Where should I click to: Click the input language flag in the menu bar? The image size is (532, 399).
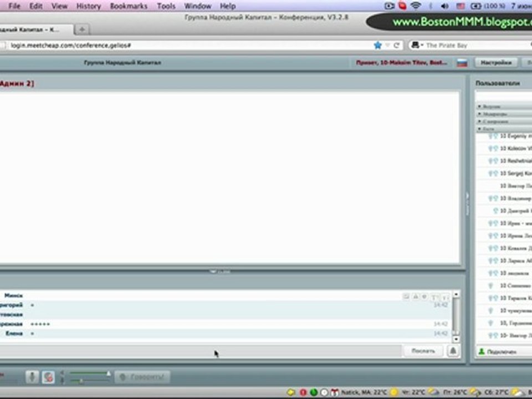(x=461, y=6)
